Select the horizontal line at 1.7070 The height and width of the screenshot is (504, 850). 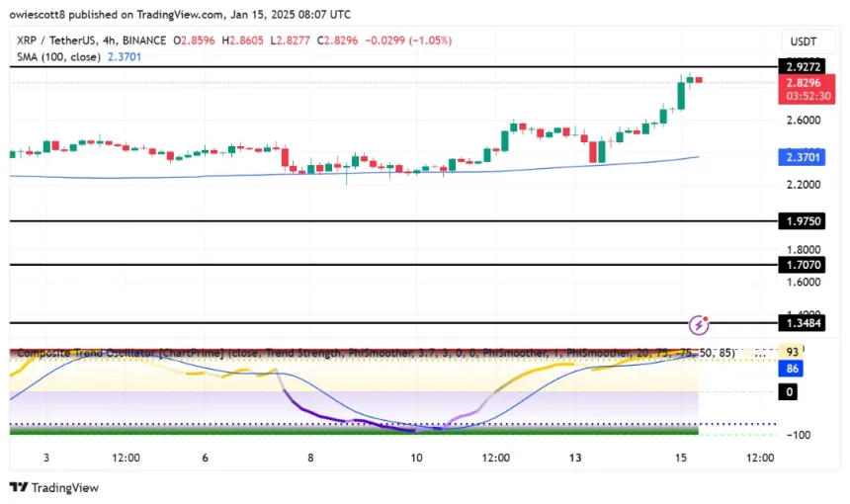pos(395,265)
